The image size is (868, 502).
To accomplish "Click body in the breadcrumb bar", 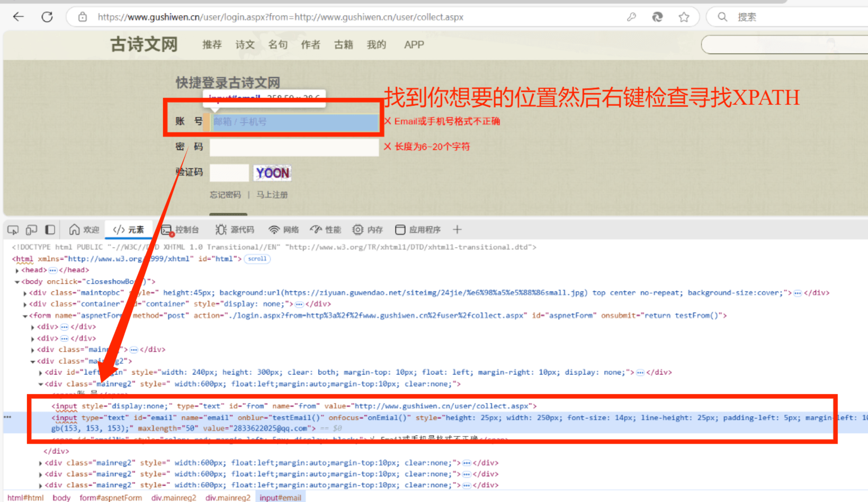I will tap(61, 498).
